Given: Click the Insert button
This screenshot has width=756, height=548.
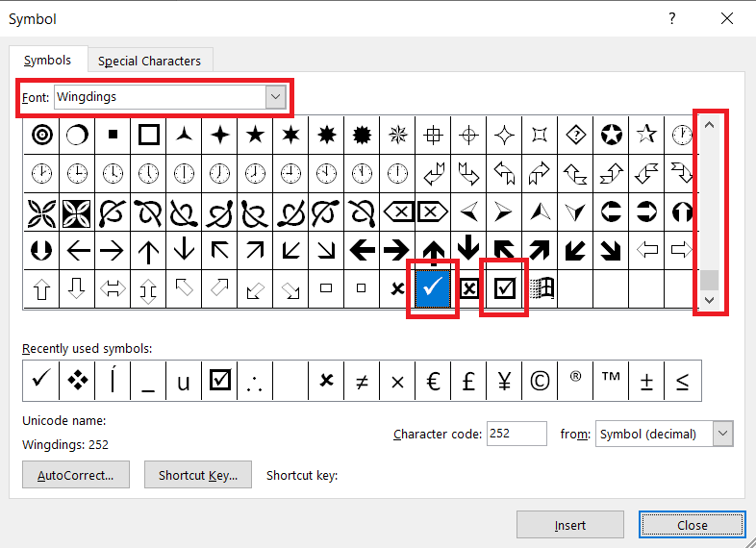Looking at the screenshot, I should tap(570, 525).
